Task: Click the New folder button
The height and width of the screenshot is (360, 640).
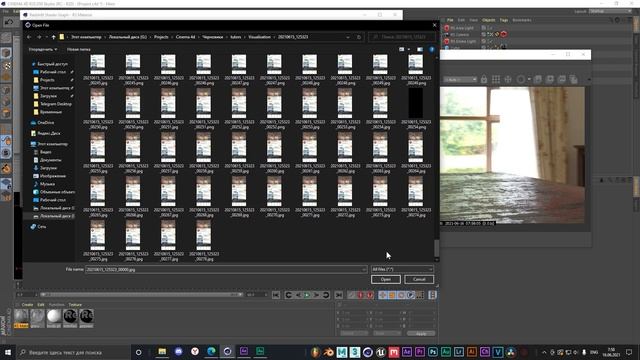Action: pos(79,49)
